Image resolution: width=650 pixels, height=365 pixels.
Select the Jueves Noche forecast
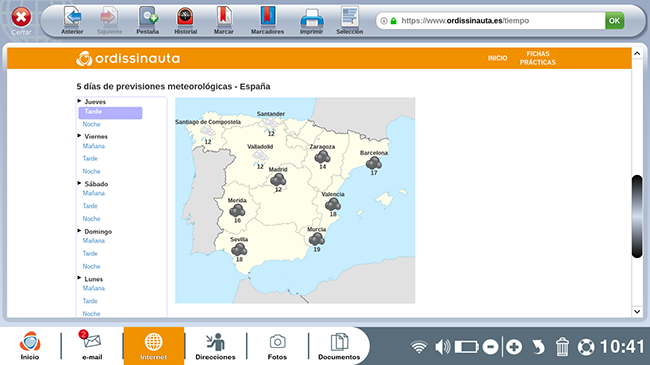click(91, 124)
